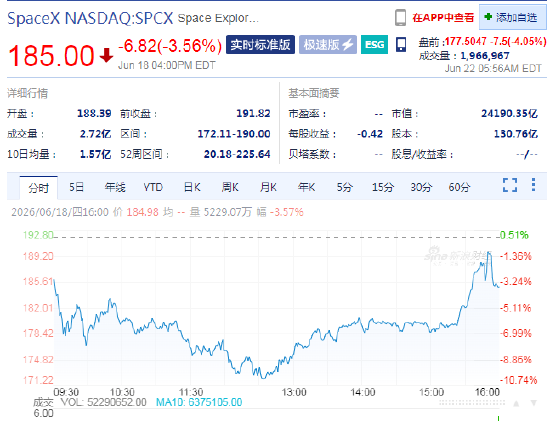
Task: Click the phone icon beside 在APP中查看
Action: click(x=400, y=18)
